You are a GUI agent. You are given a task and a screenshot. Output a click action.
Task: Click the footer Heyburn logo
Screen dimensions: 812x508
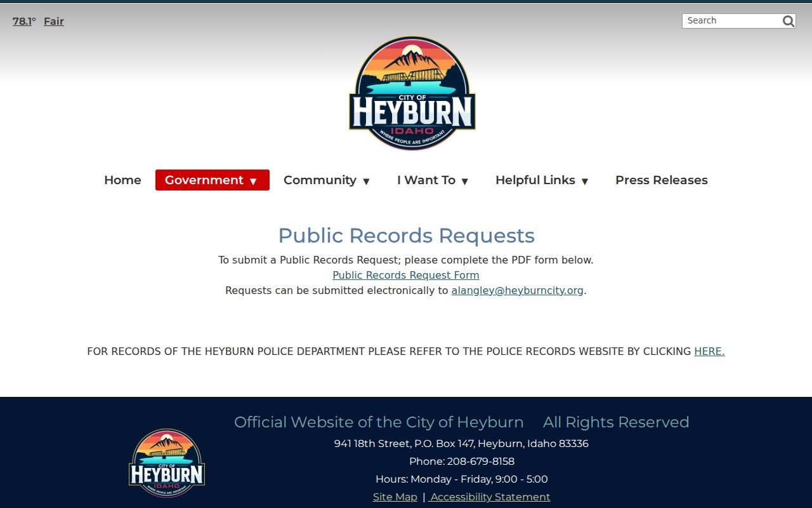pos(167,462)
